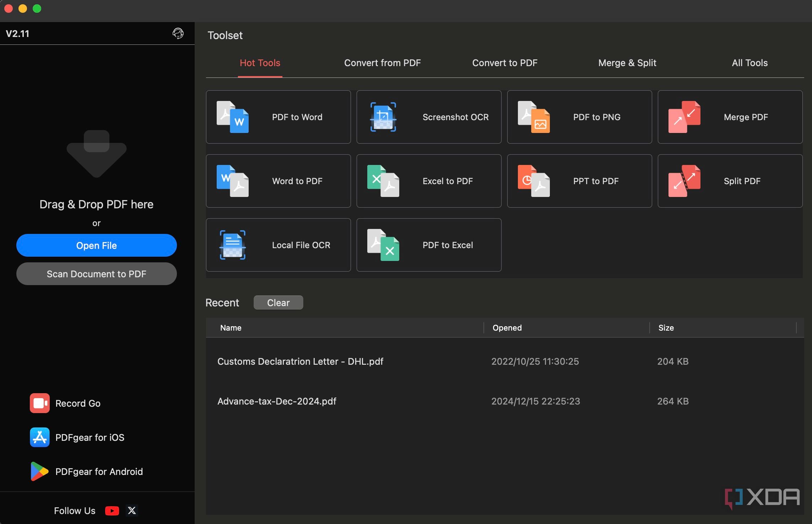This screenshot has height=524, width=812.
Task: Show the All Tools tab
Action: (x=749, y=63)
